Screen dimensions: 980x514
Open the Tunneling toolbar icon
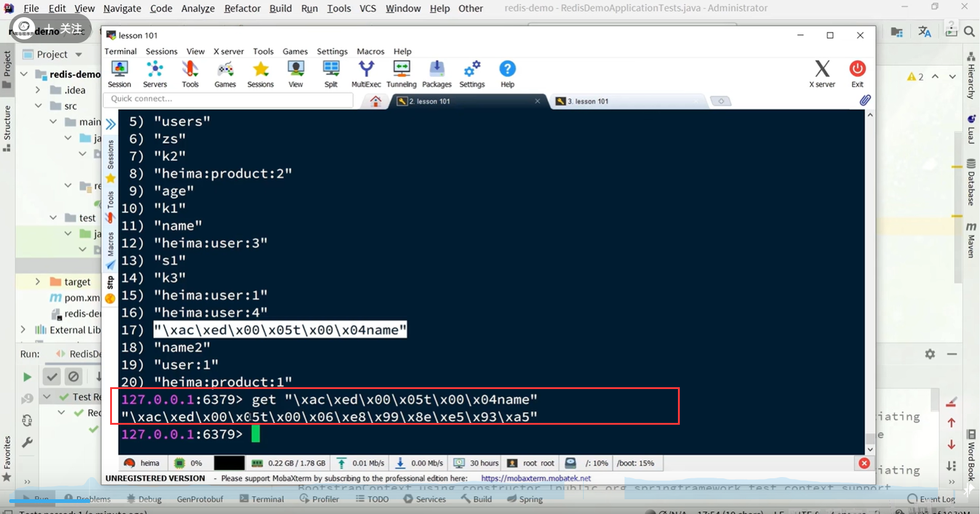(401, 74)
